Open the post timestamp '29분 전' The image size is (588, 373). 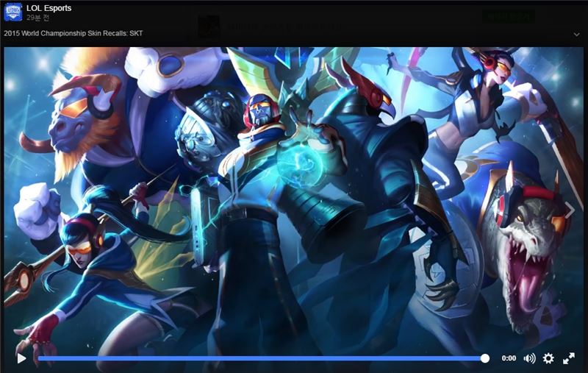point(38,18)
